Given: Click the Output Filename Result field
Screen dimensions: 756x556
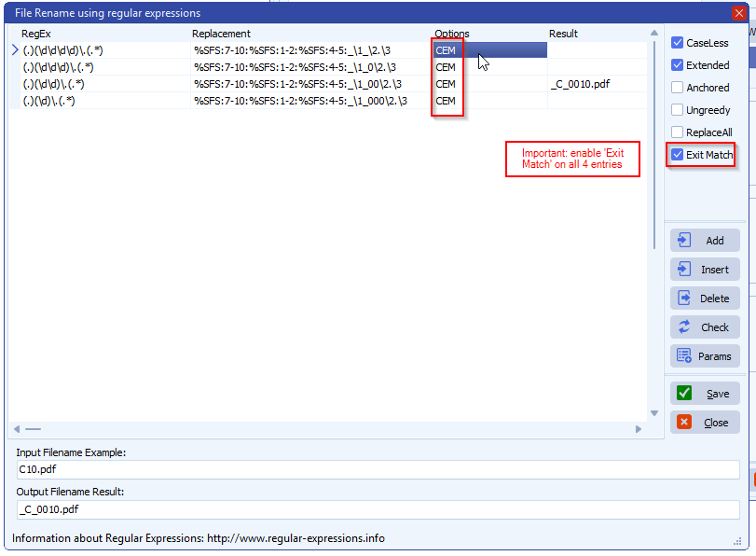Looking at the screenshot, I should click(378, 509).
